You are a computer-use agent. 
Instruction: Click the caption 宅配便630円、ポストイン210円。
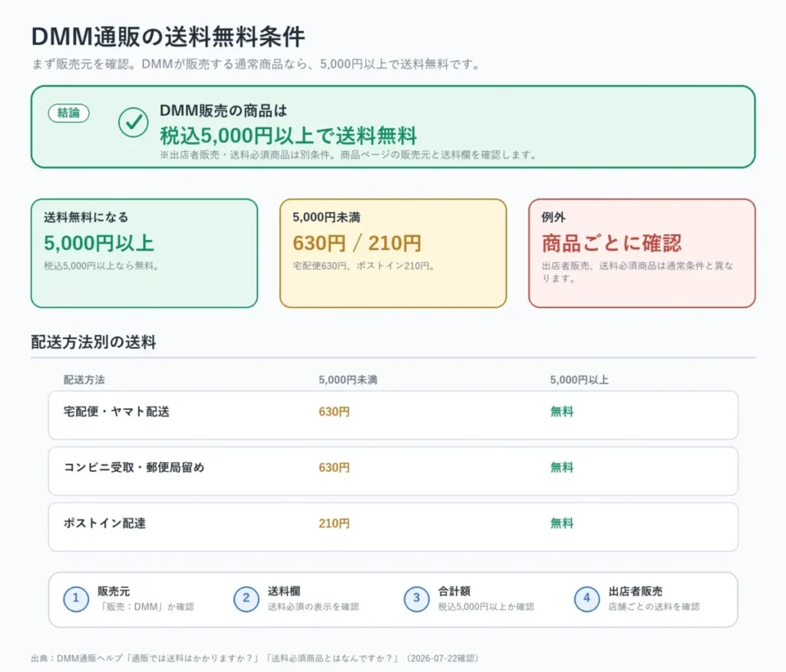(364, 265)
